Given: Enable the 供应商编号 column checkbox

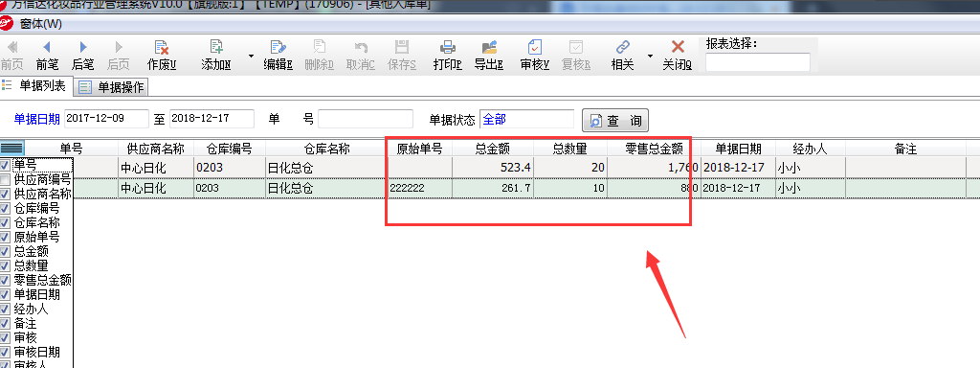Looking at the screenshot, I should point(6,179).
